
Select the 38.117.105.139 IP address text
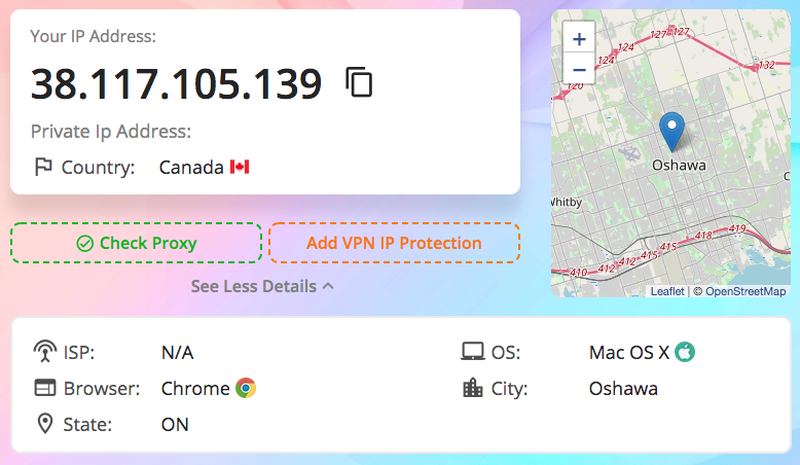click(x=176, y=84)
